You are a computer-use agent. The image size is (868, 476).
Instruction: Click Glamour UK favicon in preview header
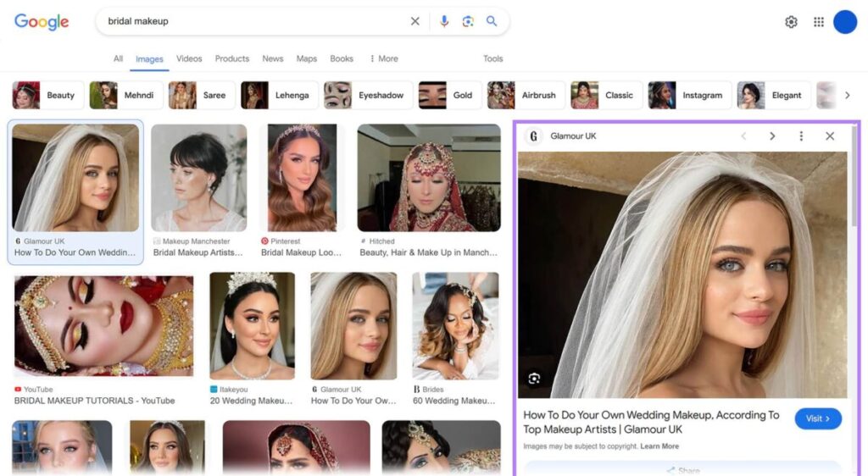tap(534, 136)
